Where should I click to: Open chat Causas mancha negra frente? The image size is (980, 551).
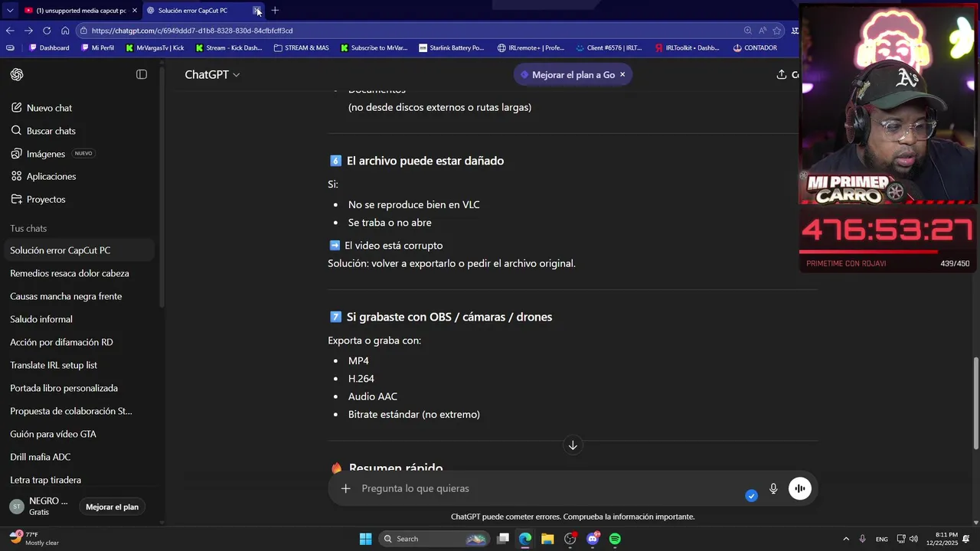[66, 296]
